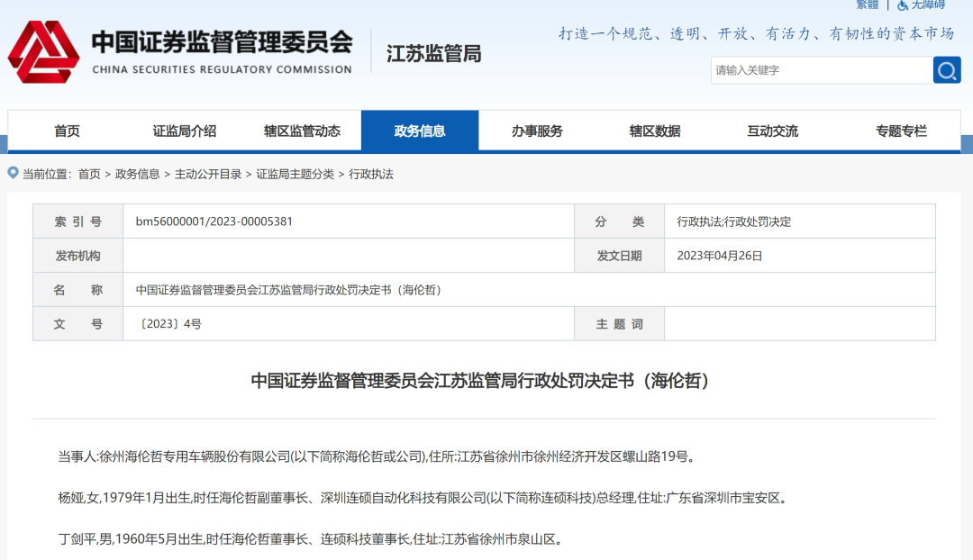973x560 pixels.
Task: Open the 证监局介绍 navigation tab
Action: (185, 131)
